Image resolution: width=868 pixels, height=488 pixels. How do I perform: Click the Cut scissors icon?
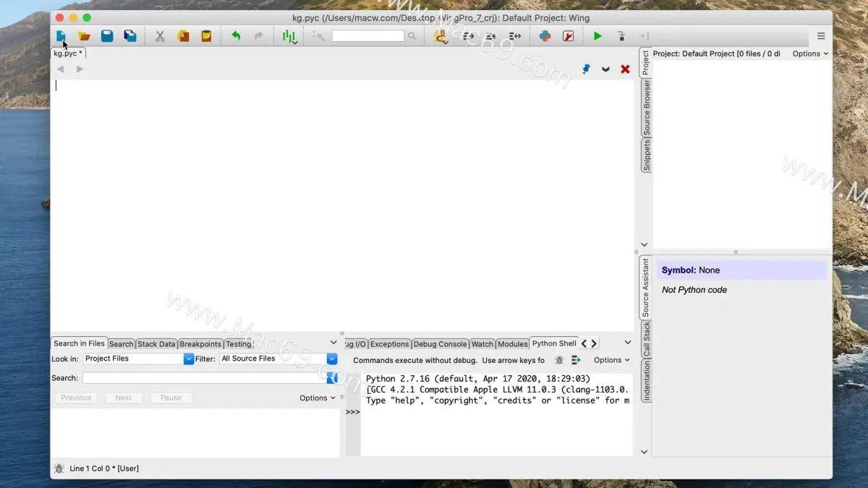pos(160,35)
